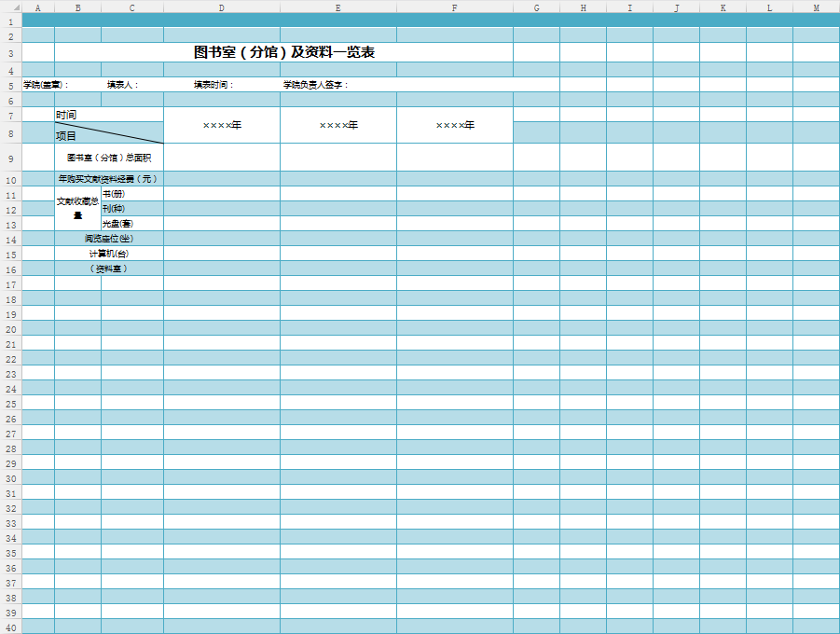Click the 年购买文献资料经费(元) cell

click(109, 179)
